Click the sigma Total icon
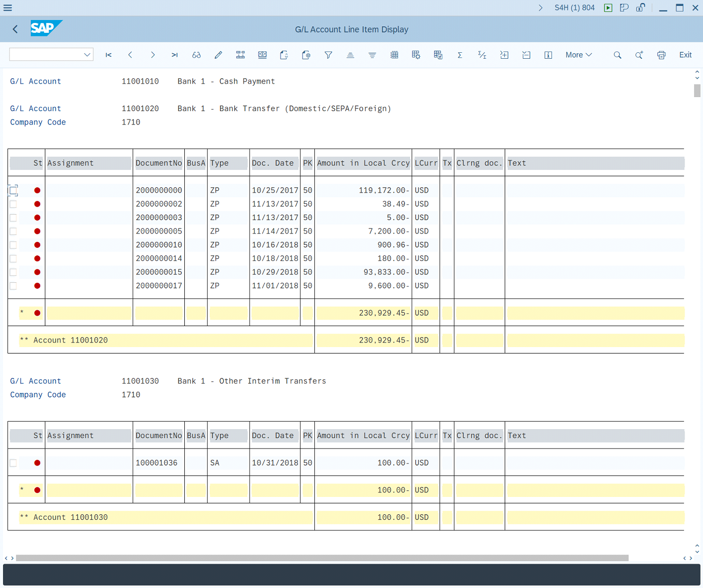The height and width of the screenshot is (588, 703). click(x=460, y=55)
